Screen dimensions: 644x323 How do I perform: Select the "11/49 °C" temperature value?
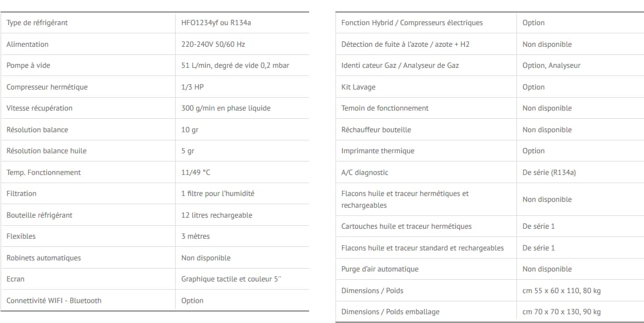(x=196, y=173)
